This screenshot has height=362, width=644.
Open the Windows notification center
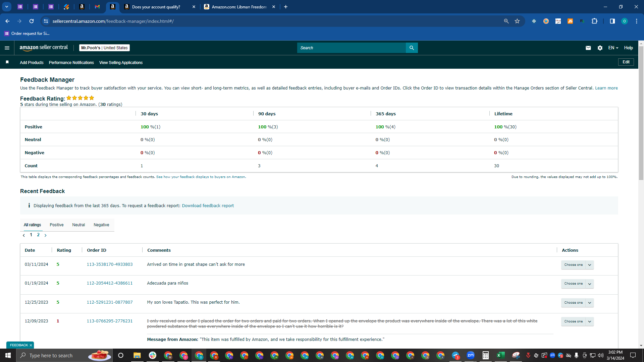[633, 355]
